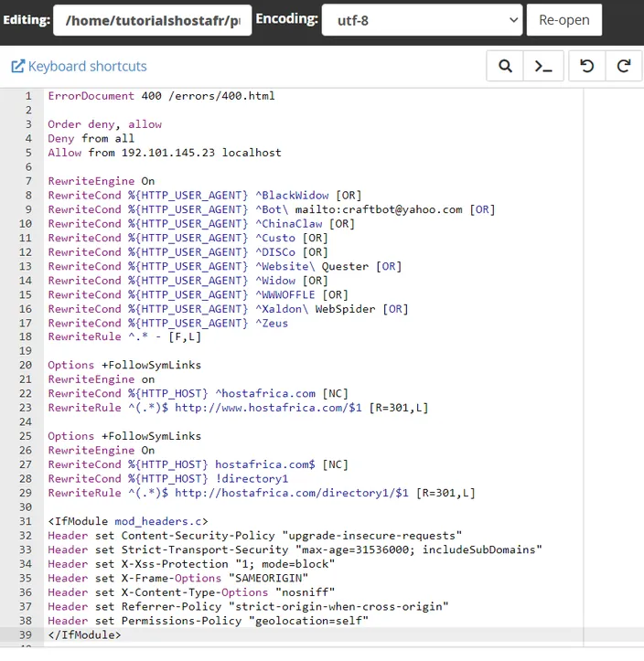Click the IP 192.101.145.23 on line 5

point(167,153)
